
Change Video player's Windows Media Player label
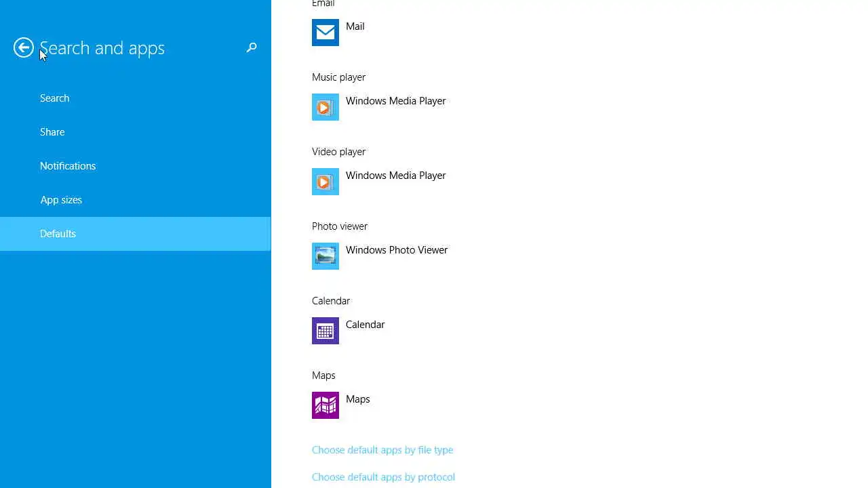click(x=396, y=176)
